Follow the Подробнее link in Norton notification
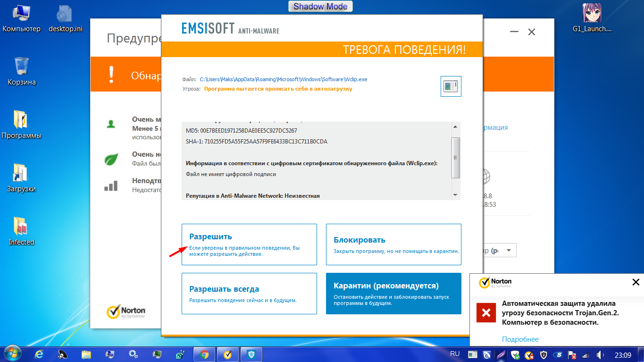Viewport: 644px width, 362px height. tap(520, 339)
